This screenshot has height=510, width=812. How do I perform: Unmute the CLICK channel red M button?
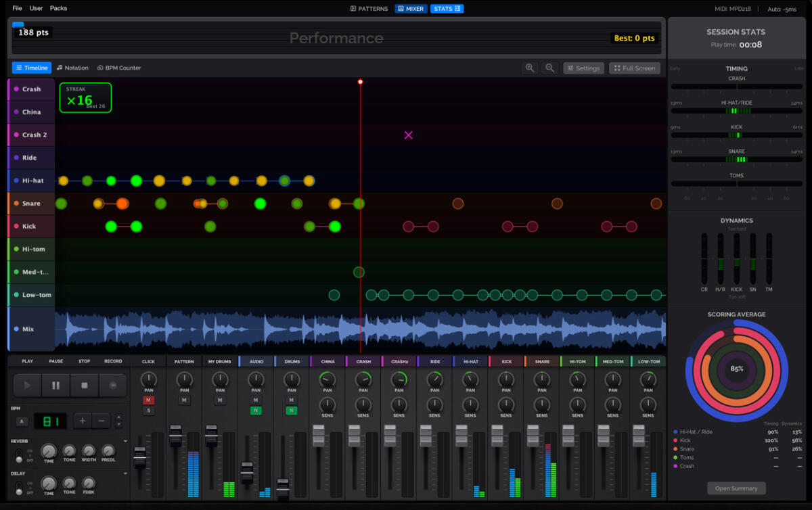[x=148, y=400]
